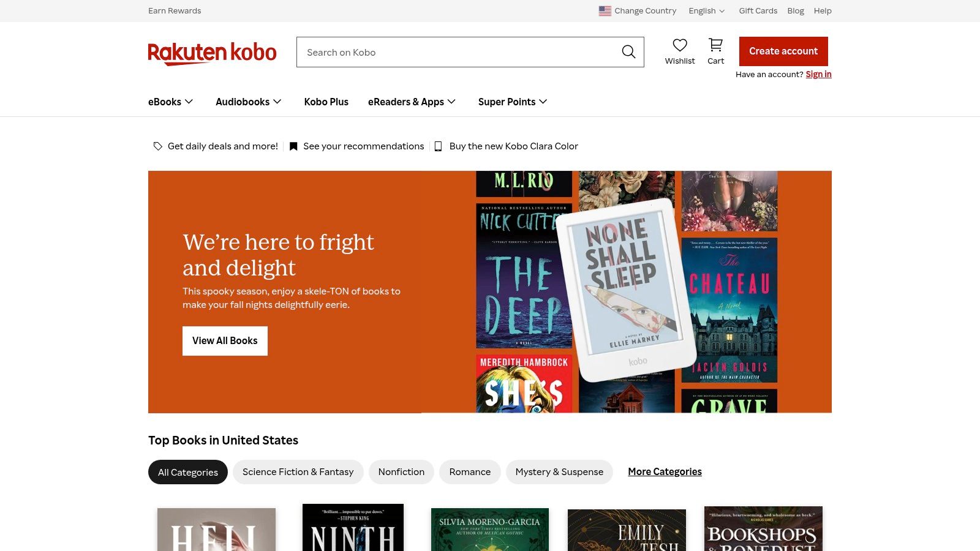Screen dimensions: 980x551
Task: Select the Nonfiction category filter
Action: point(401,472)
